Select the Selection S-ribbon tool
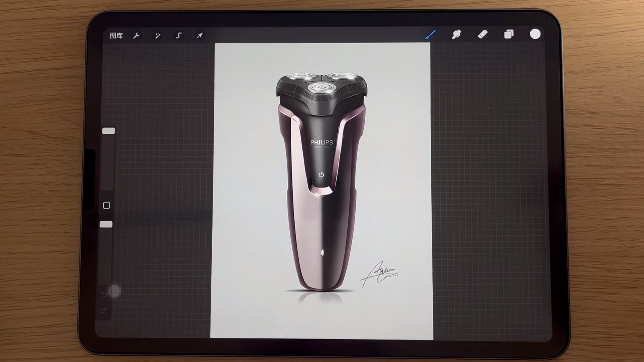This screenshot has height=362, width=644. click(179, 35)
